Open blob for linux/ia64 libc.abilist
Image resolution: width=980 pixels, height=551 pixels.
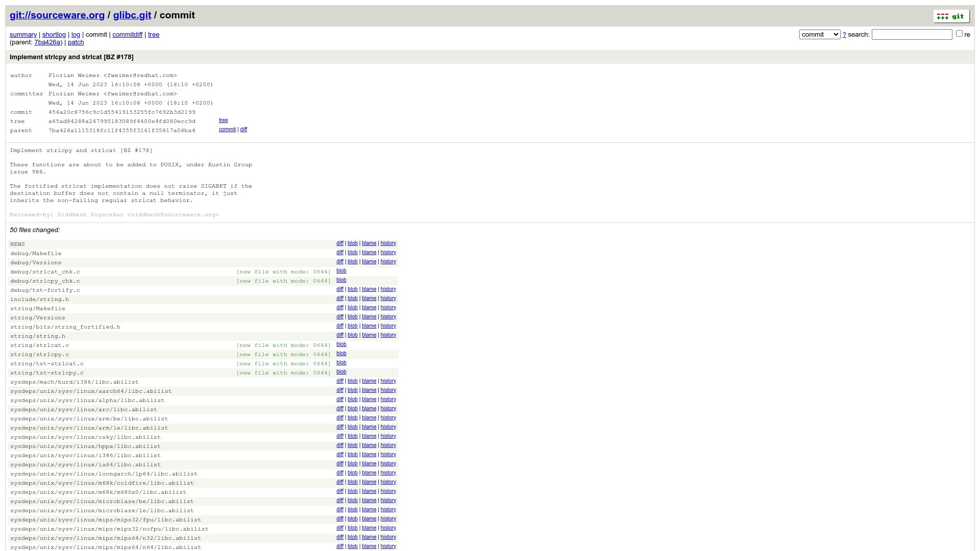tap(353, 464)
